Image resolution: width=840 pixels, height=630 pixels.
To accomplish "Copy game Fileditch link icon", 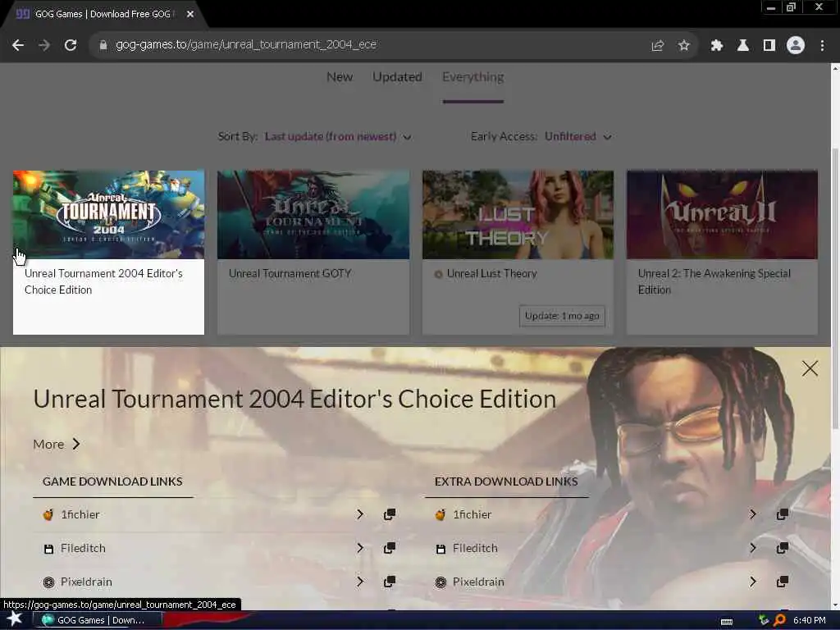I will click(x=390, y=548).
